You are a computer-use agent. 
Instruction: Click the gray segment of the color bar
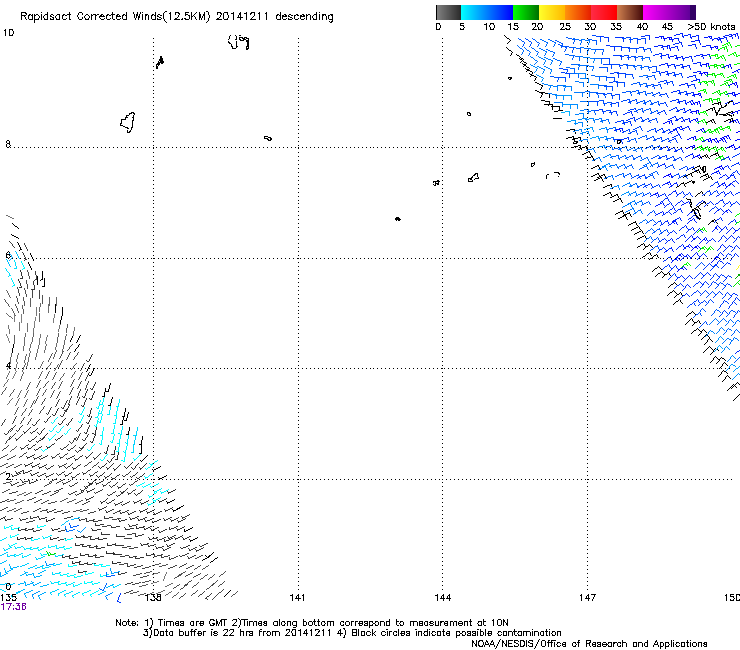[x=448, y=12]
